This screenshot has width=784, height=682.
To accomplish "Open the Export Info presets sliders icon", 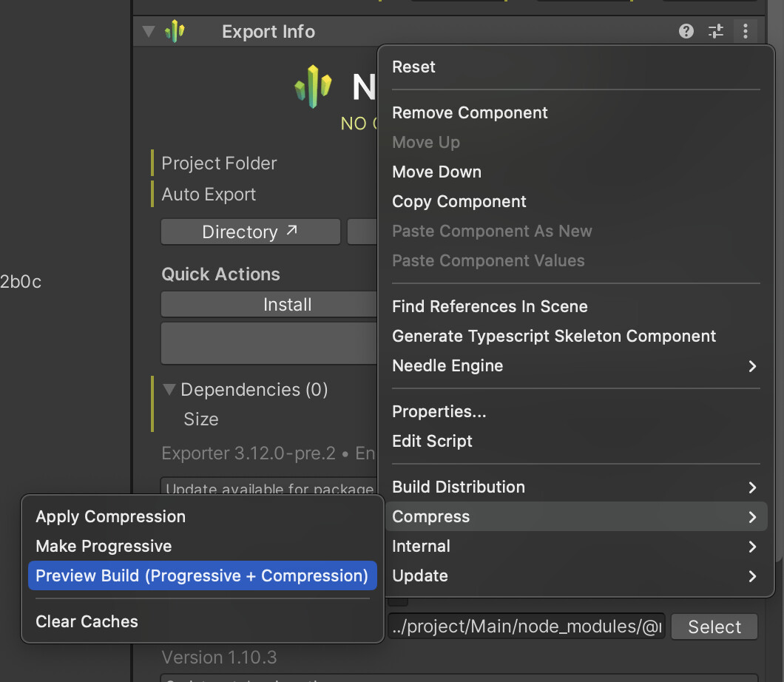I will click(x=715, y=31).
